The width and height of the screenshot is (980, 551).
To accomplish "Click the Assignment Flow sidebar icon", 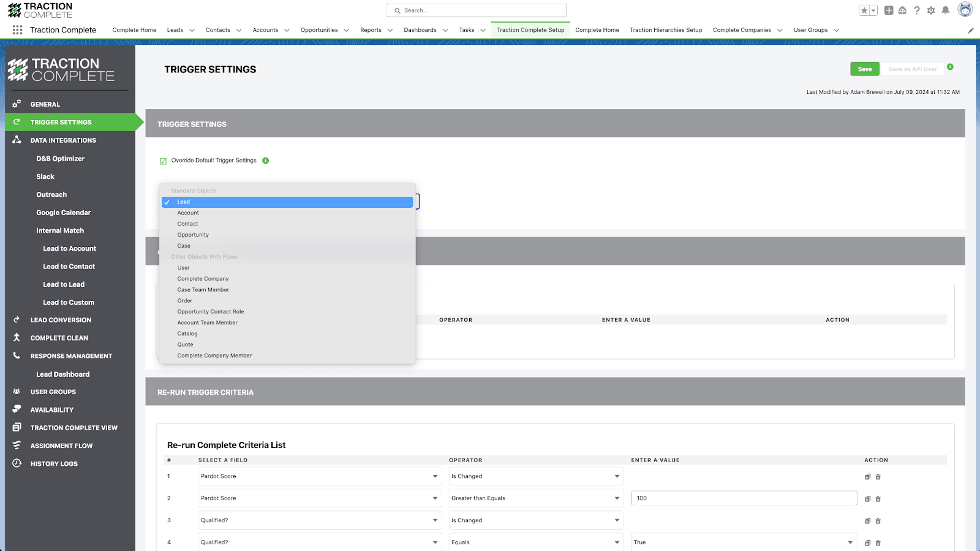I will tap(17, 445).
